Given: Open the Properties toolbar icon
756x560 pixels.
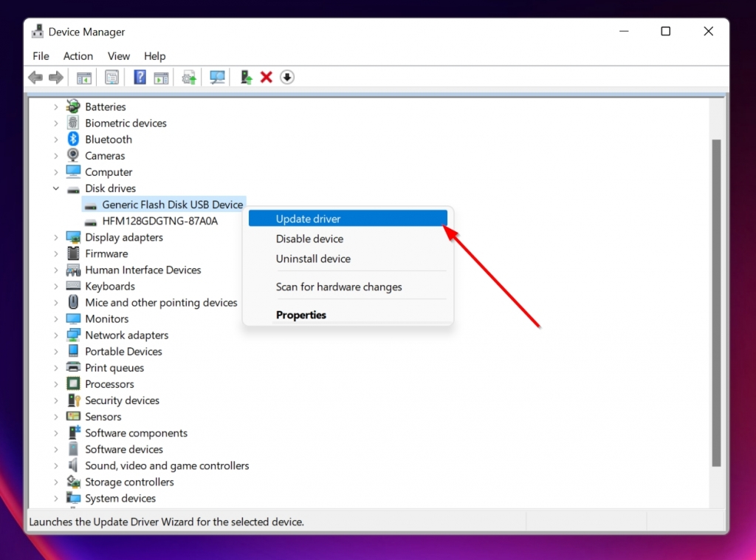Looking at the screenshot, I should pyautogui.click(x=111, y=77).
